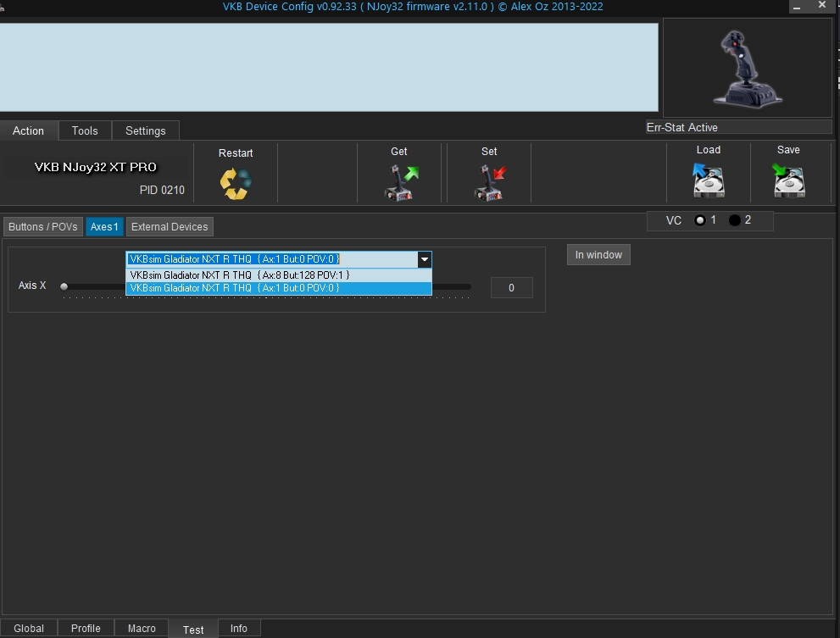Click the Save disk icon
Screen dimensions: 840x638
(x=788, y=180)
